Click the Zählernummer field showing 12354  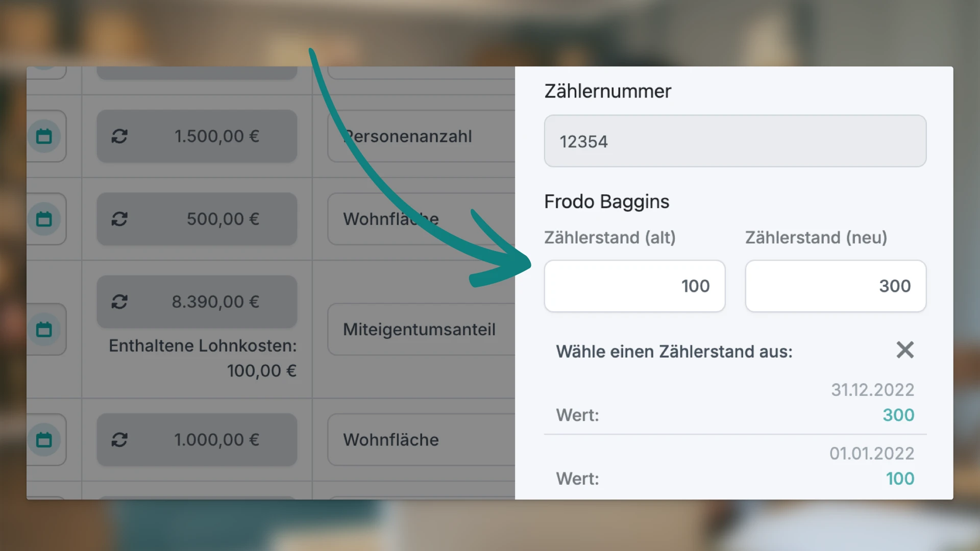click(x=735, y=141)
